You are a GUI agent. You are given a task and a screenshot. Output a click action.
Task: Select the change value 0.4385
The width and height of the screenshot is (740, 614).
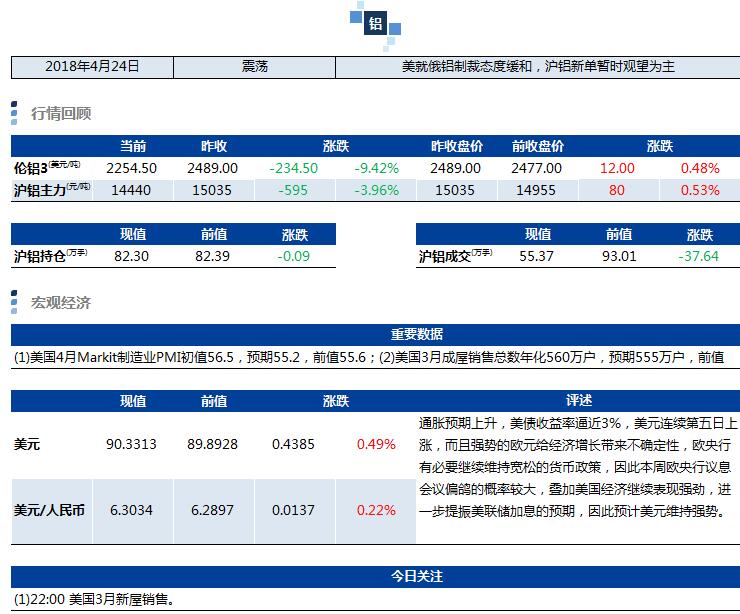(293, 444)
